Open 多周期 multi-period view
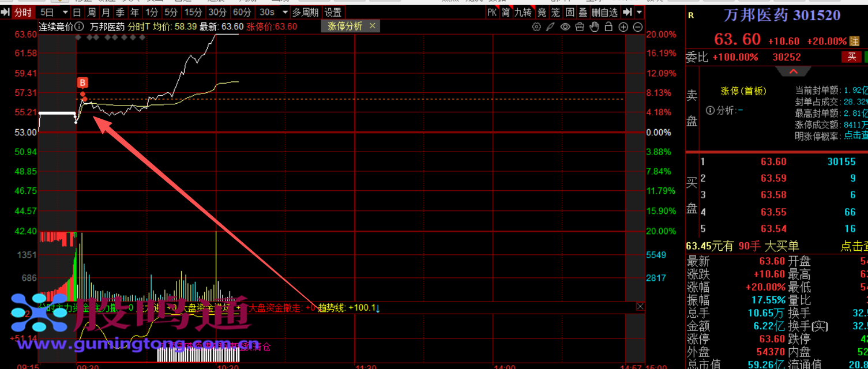 pos(305,12)
